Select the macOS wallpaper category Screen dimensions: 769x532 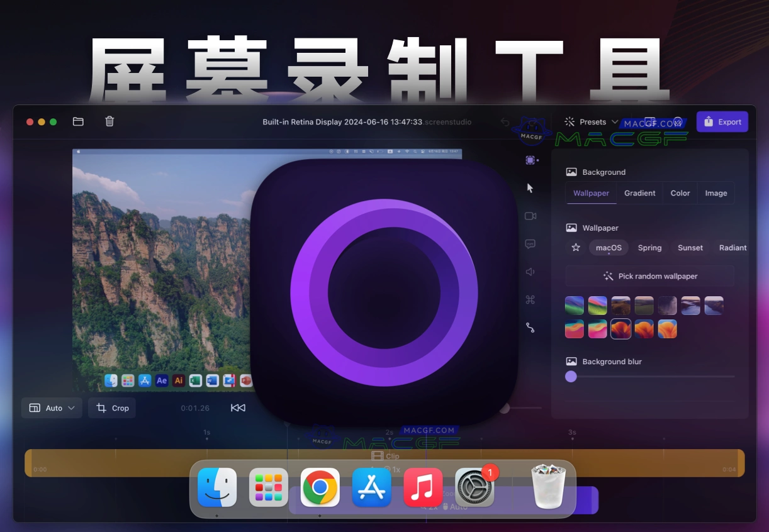609,248
